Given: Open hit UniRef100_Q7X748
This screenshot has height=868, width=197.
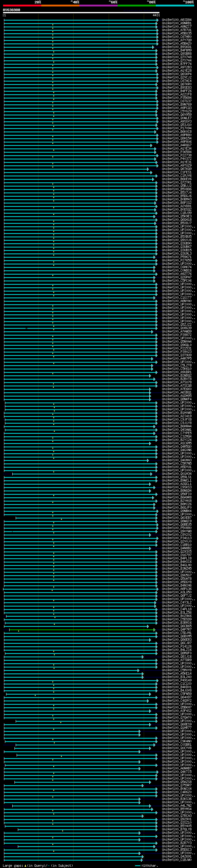Looking at the screenshot, I should (x=177, y=57).
